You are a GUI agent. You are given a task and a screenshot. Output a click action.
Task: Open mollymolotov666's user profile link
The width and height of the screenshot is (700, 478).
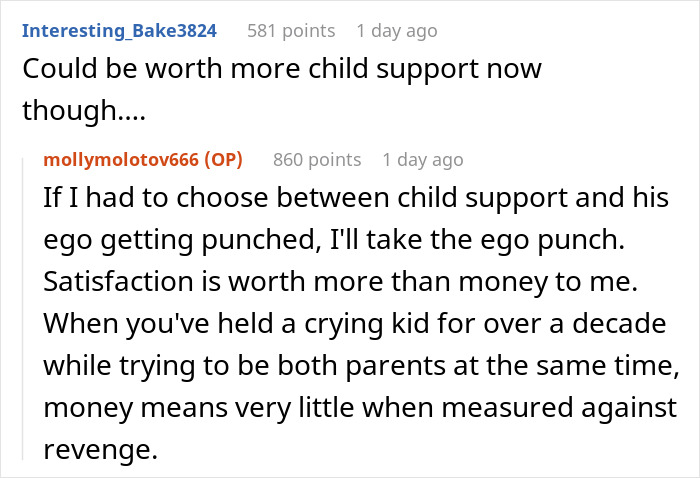(x=121, y=159)
